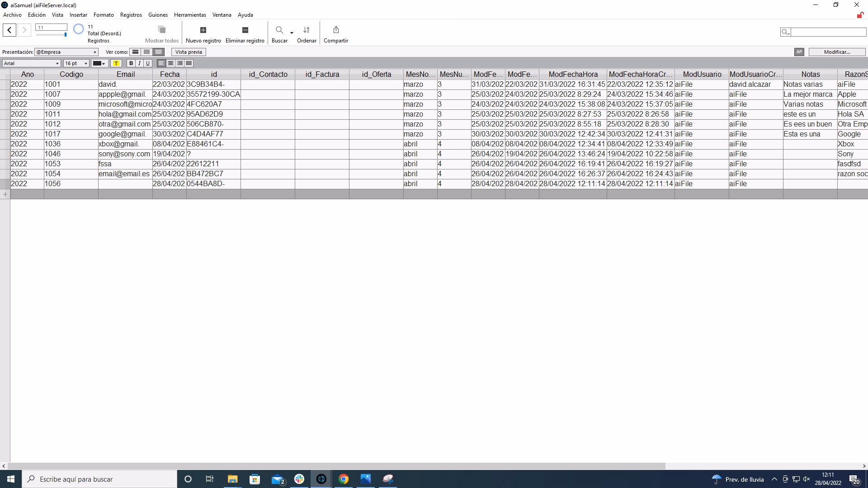Click the Email column header
The width and height of the screenshot is (868, 488).
pyautogui.click(x=126, y=74)
